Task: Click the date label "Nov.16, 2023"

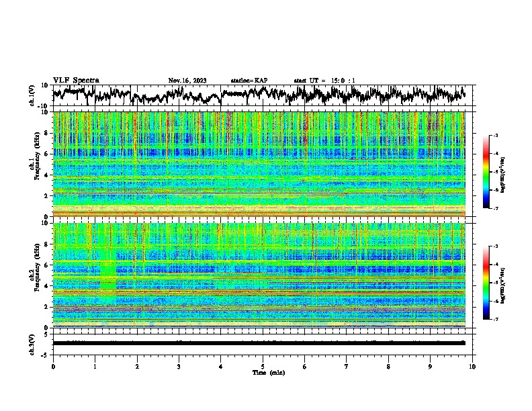Action: pos(187,81)
